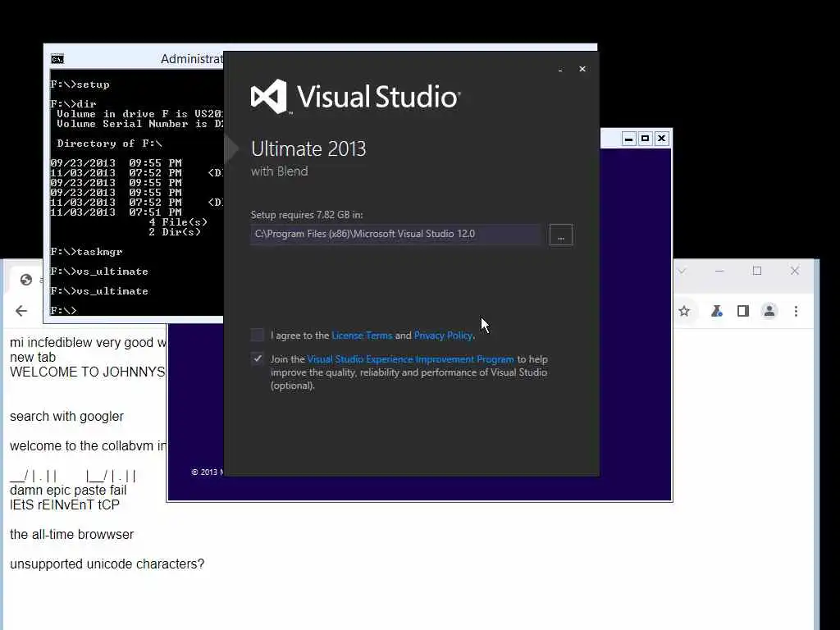Viewport: 840px width, 630px height.
Task: Open the browser three-dot menu
Action: tap(796, 311)
